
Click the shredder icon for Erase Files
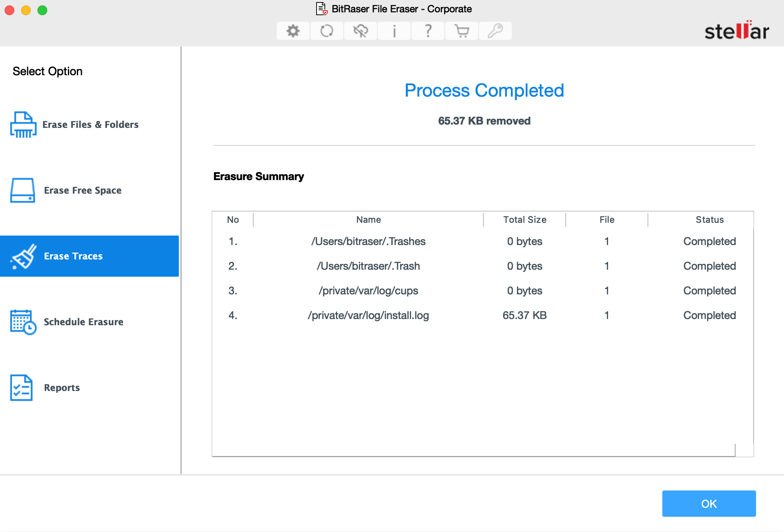(23, 125)
